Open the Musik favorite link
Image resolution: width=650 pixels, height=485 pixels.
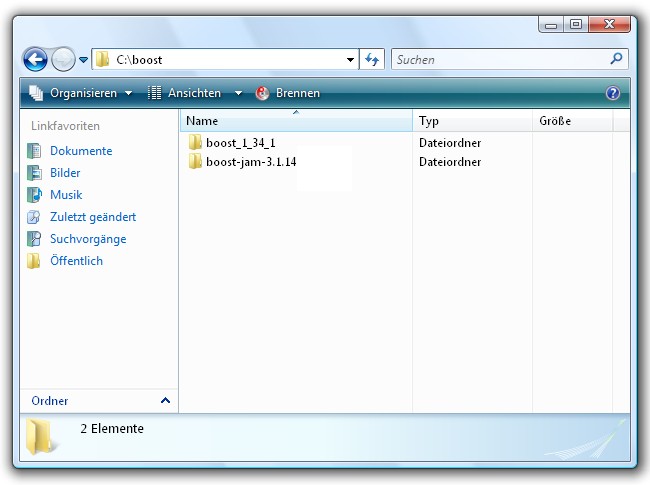pos(66,195)
